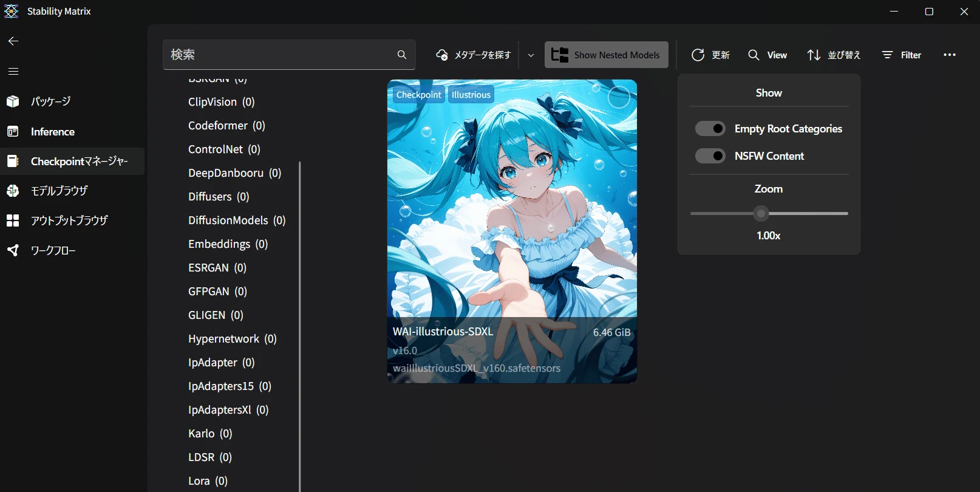Select the Lora (0) category
This screenshot has width=980, height=492.
point(208,480)
